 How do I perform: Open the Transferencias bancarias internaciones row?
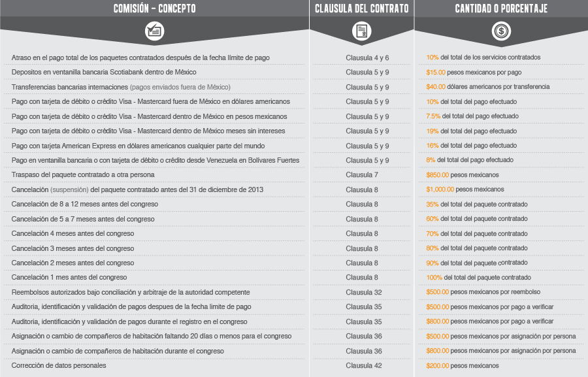coord(121,87)
